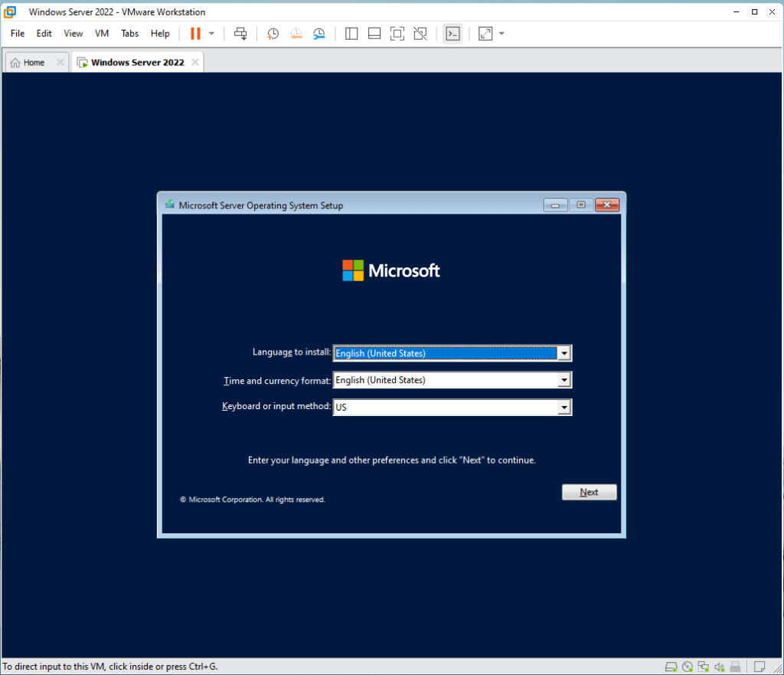The width and height of the screenshot is (784, 675).
Task: Open Time and currency format dropdown
Action: coord(564,380)
